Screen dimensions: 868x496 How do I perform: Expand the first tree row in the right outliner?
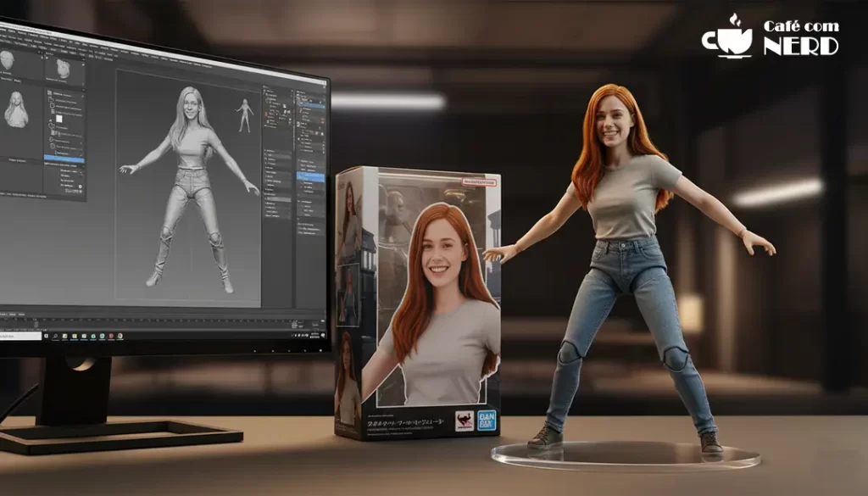[267, 91]
